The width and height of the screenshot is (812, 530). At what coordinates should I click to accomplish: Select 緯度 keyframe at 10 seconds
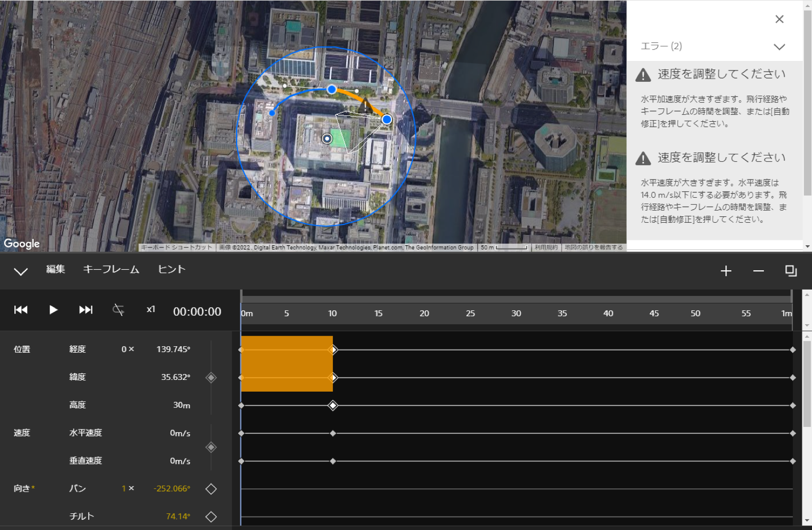point(333,378)
